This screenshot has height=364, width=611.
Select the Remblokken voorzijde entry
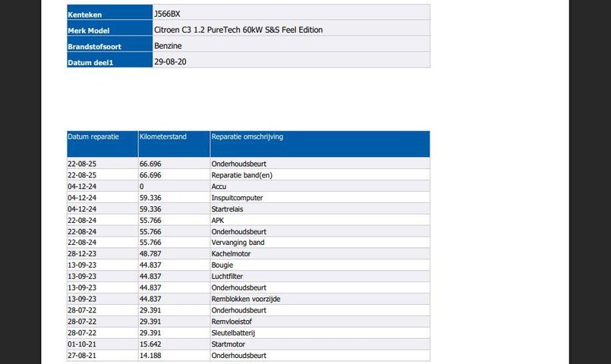(246, 299)
